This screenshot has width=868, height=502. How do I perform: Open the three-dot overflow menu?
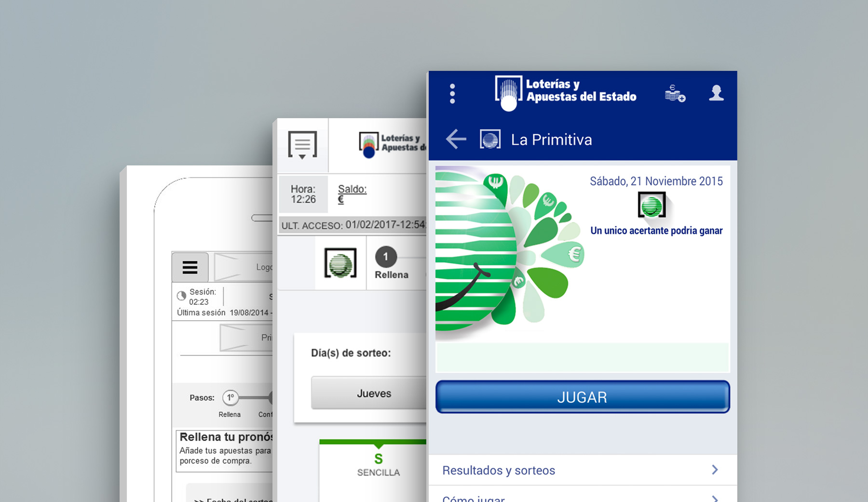[452, 94]
